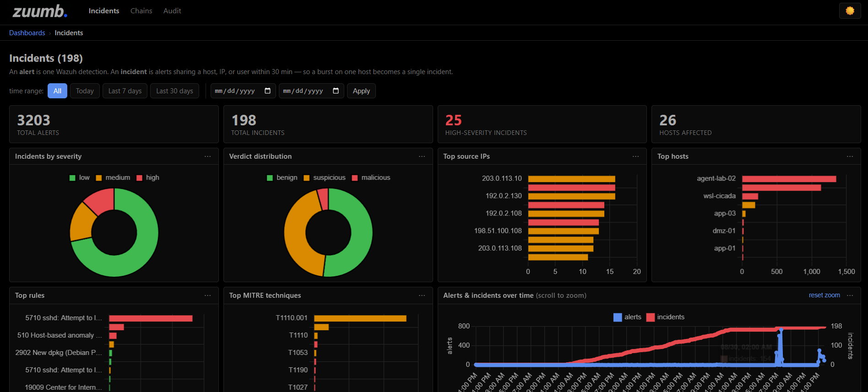The width and height of the screenshot is (868, 392).
Task: Click the start date input field
Action: tap(243, 91)
